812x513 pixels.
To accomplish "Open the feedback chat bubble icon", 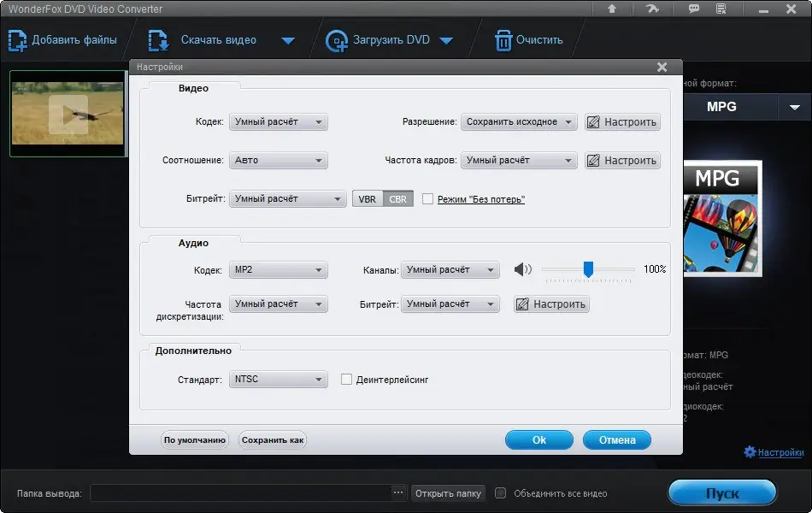I will (x=693, y=9).
